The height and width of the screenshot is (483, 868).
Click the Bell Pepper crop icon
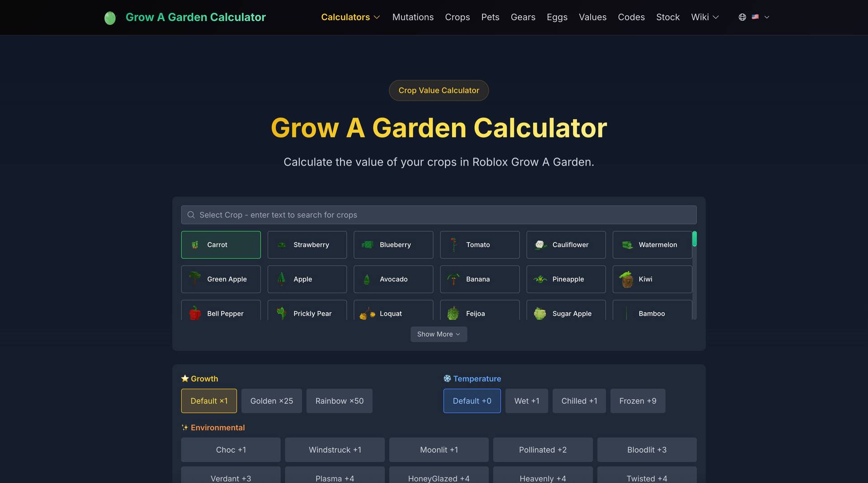(195, 313)
